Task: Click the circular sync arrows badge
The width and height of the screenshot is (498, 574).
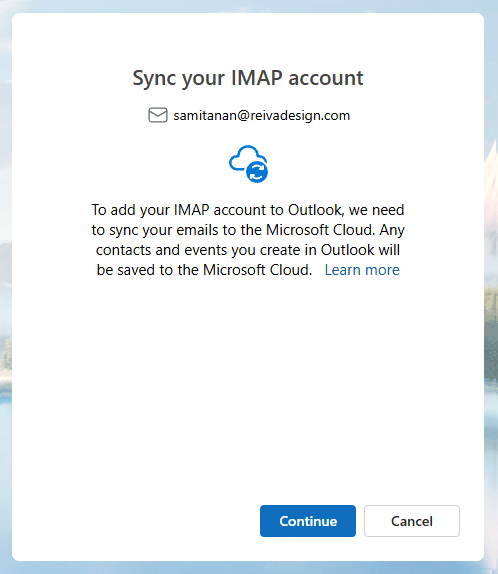Action: (x=257, y=171)
